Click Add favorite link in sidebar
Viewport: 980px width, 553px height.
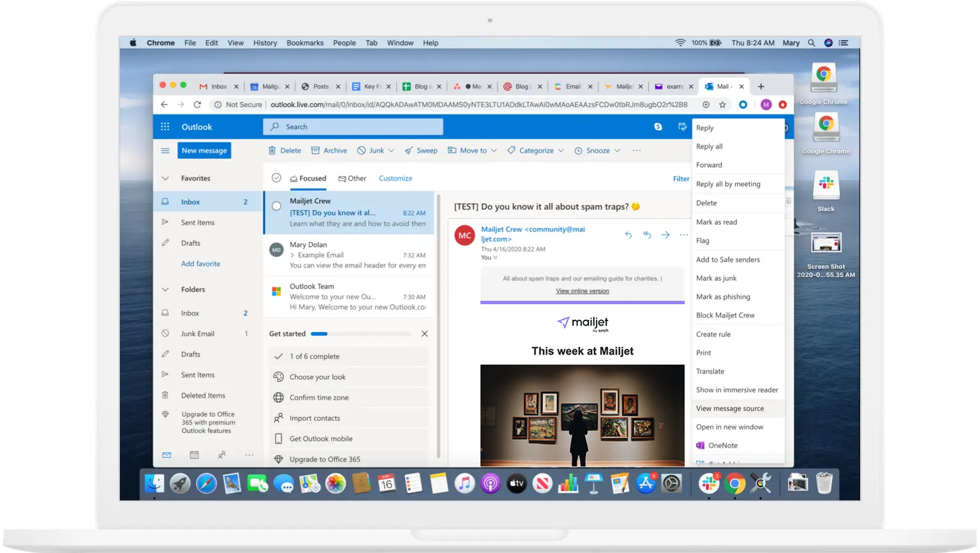click(200, 264)
